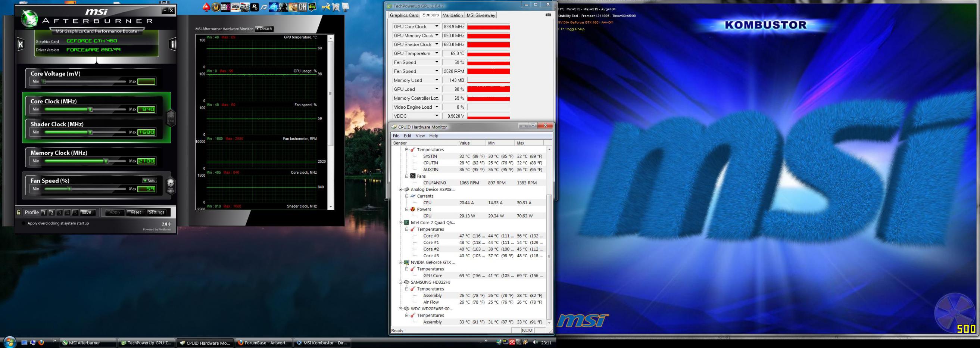
Task: Enable Auto fan speed in Afterburner
Action: pos(149,180)
